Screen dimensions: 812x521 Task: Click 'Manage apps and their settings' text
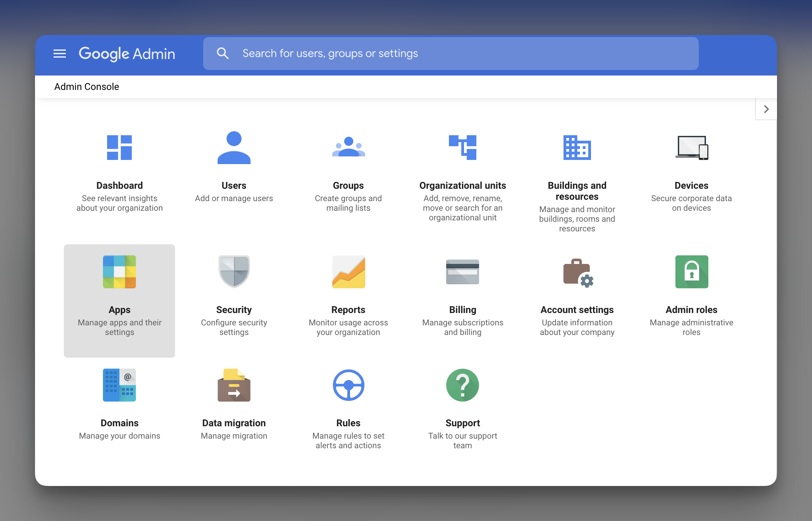coord(119,327)
